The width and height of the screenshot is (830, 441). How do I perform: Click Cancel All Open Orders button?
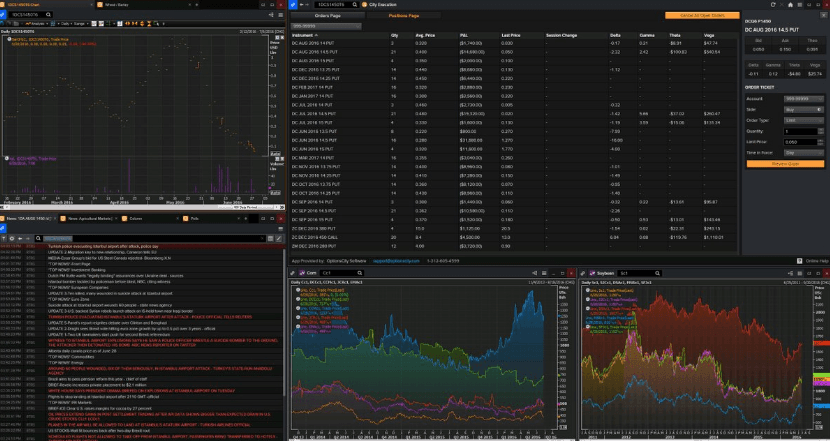[x=700, y=16]
